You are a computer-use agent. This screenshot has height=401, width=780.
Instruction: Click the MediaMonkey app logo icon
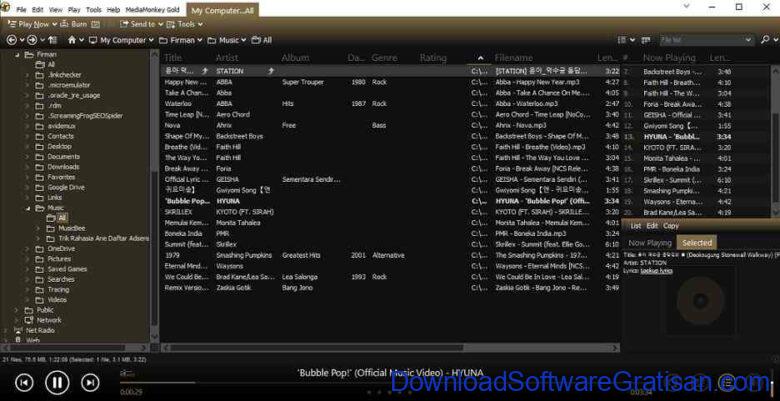(x=5, y=6)
